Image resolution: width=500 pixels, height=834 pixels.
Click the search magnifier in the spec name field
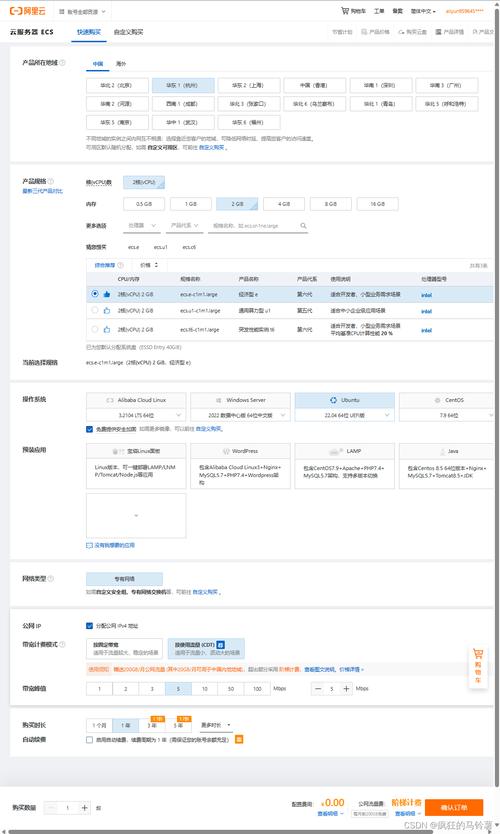[x=303, y=226]
